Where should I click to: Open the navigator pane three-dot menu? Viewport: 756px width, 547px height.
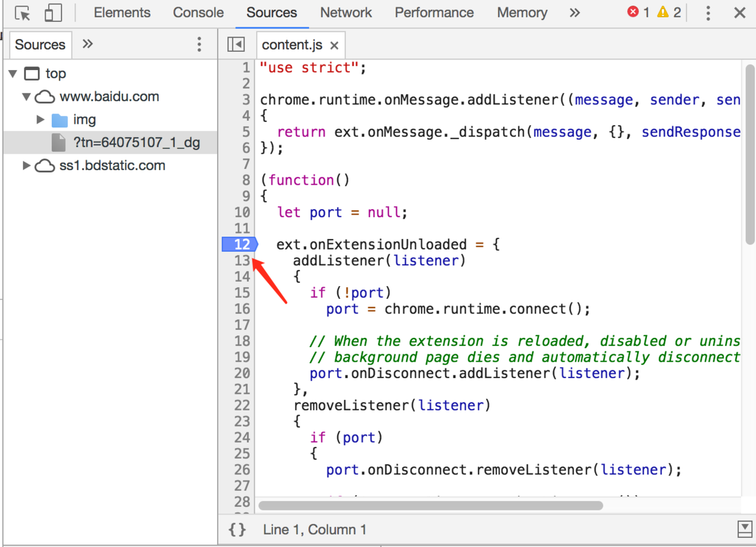coord(199,44)
